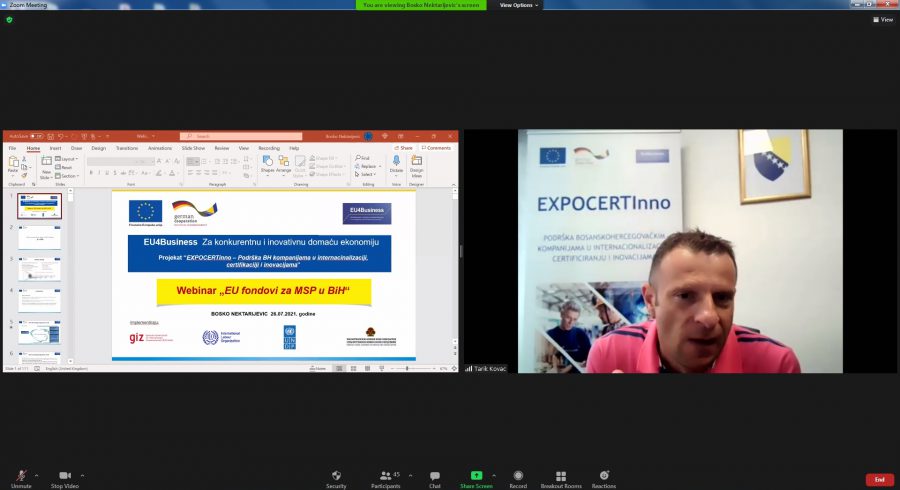
Task: Expand participants options arrow
Action: pyautogui.click(x=410, y=476)
